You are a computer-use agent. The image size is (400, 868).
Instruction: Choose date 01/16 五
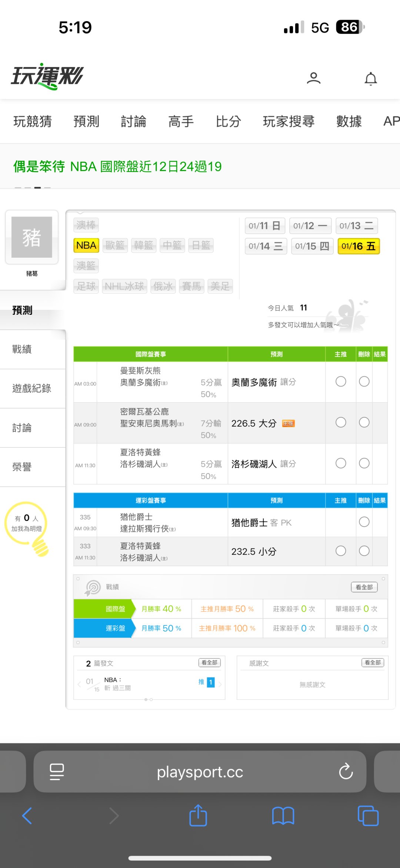[359, 246]
